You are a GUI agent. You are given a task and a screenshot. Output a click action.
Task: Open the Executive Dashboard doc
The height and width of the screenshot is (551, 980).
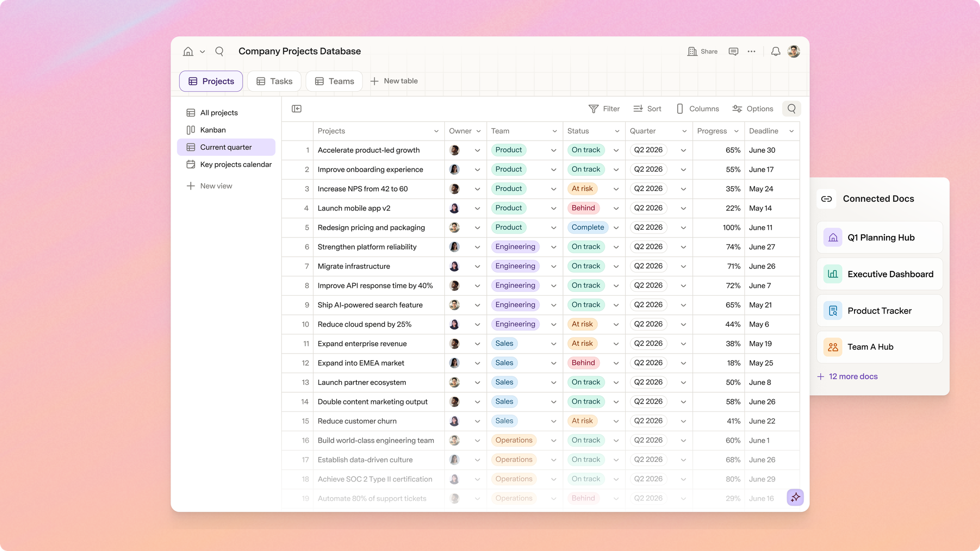click(880, 274)
